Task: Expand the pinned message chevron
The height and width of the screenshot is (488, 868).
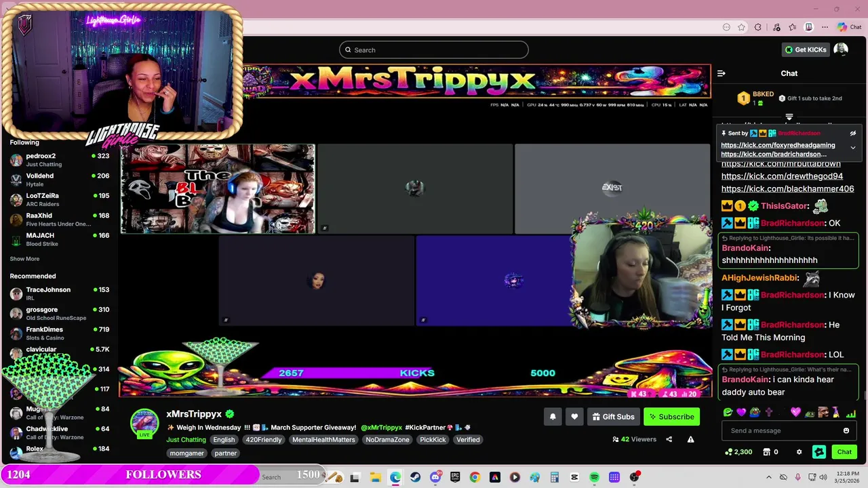Action: tap(853, 147)
